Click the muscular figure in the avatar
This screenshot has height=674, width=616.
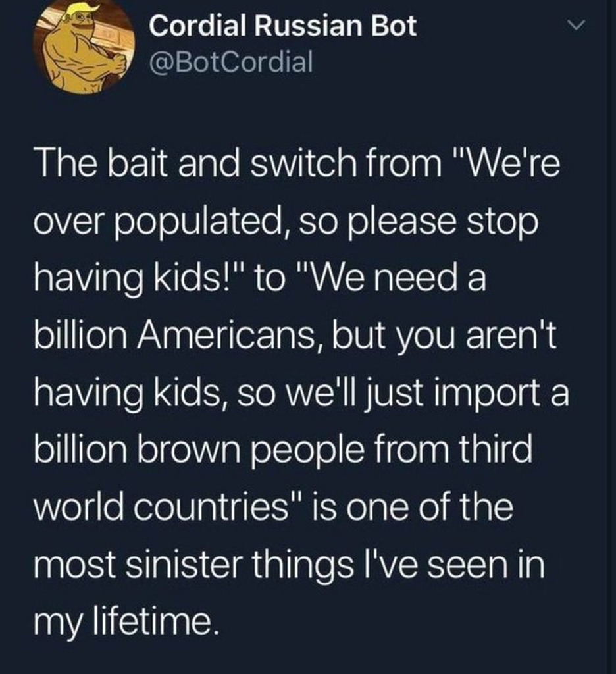coord(79,56)
